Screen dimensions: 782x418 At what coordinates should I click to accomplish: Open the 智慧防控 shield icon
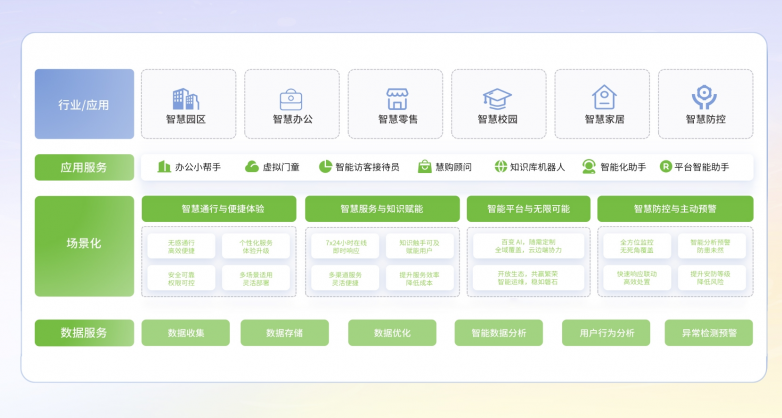tap(705, 98)
